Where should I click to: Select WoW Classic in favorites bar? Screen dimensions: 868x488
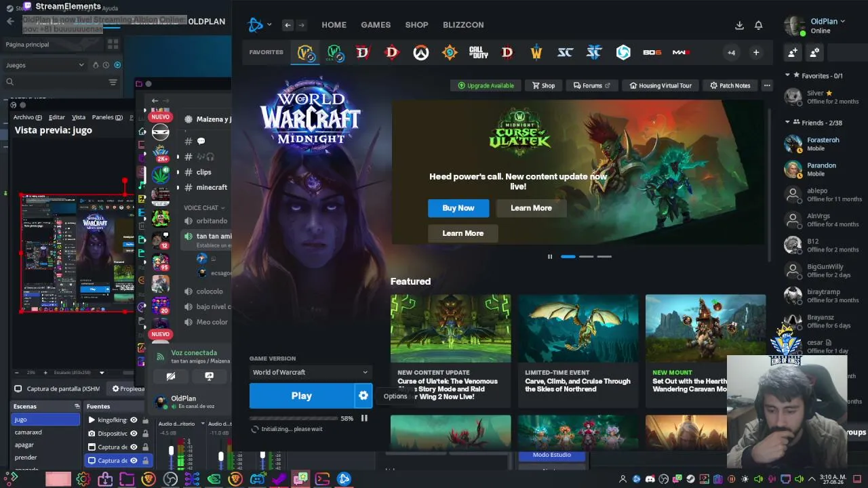tap(334, 52)
